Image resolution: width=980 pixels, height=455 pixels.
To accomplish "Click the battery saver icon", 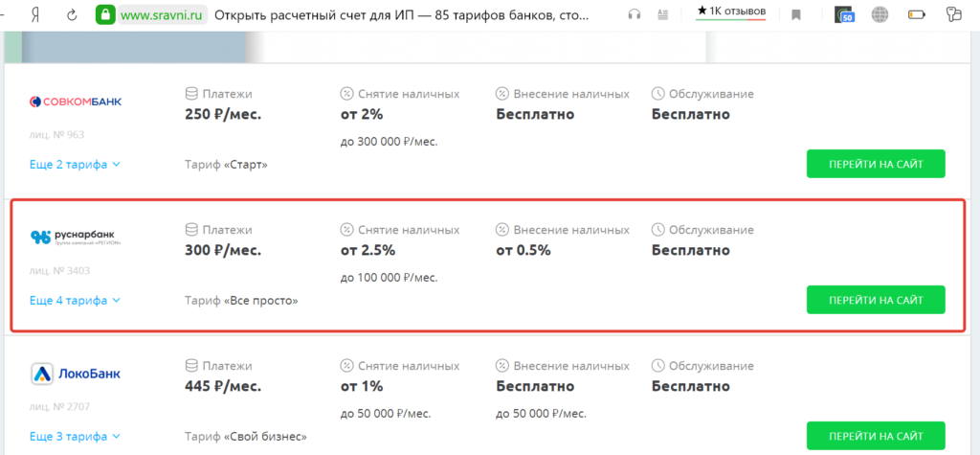I will point(916,15).
